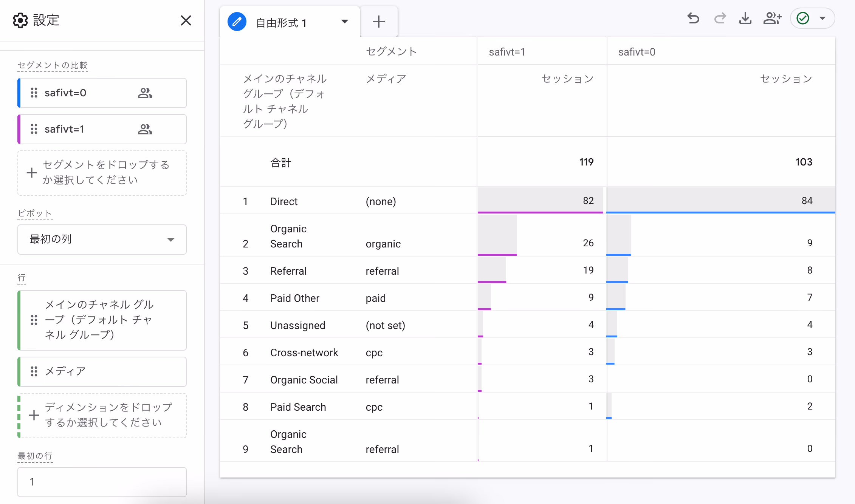Click the Paid Search row label

click(298, 407)
